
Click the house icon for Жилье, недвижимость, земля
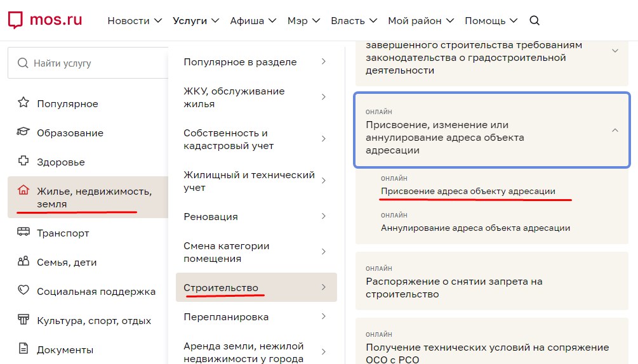[23, 190]
